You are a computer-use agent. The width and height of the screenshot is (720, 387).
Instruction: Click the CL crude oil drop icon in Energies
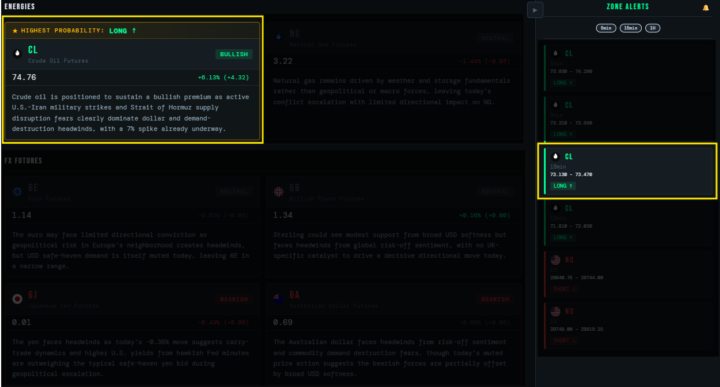click(17, 53)
